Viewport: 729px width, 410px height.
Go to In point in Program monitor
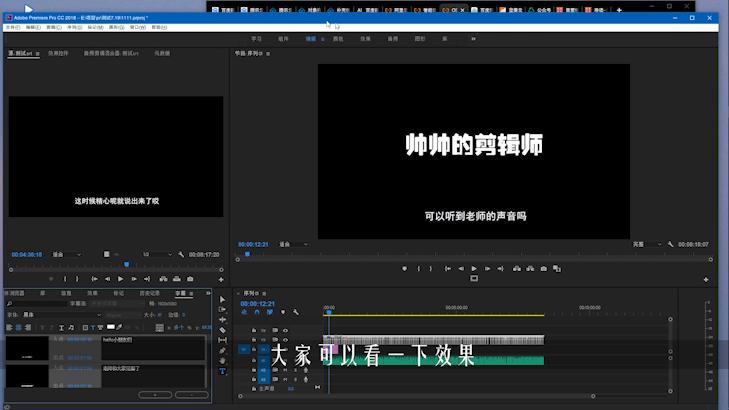(x=448, y=269)
